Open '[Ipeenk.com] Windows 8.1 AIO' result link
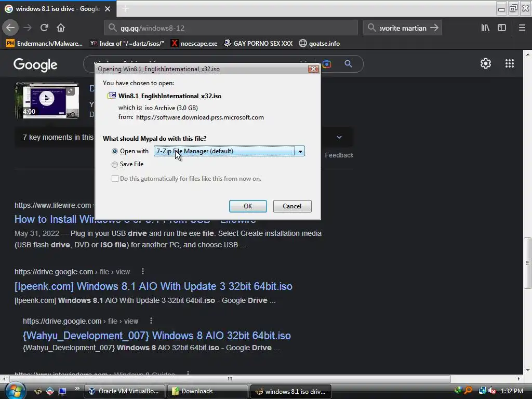The image size is (532, 399). point(153,286)
